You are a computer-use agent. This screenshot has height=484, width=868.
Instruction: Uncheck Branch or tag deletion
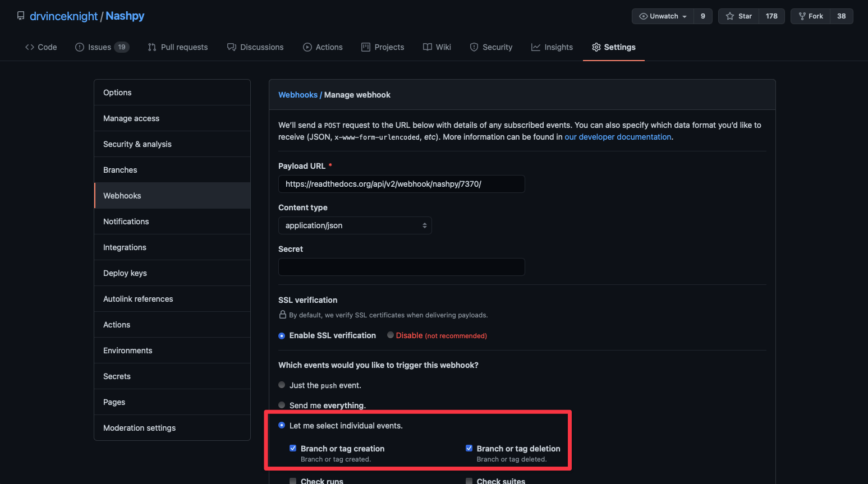click(469, 448)
